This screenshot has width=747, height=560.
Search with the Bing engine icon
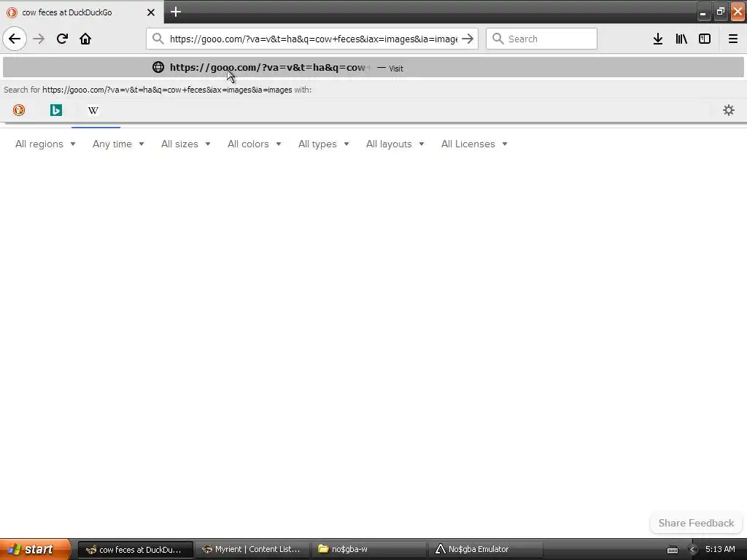(56, 110)
